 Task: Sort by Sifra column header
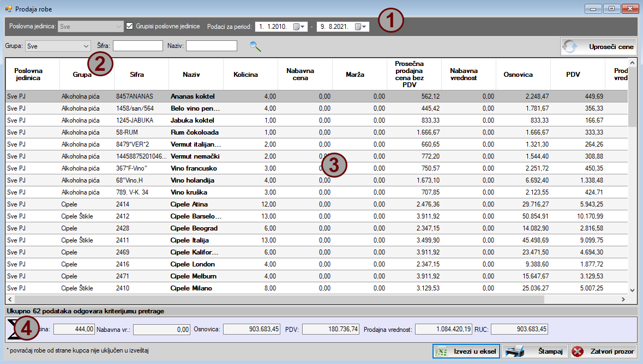tap(141, 74)
